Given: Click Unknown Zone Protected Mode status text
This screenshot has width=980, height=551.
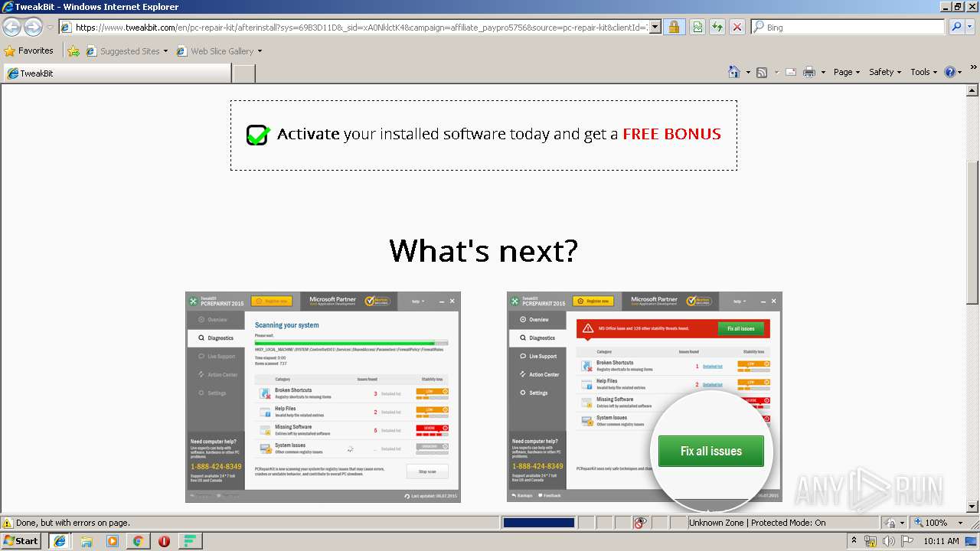Looking at the screenshot, I should click(757, 523).
